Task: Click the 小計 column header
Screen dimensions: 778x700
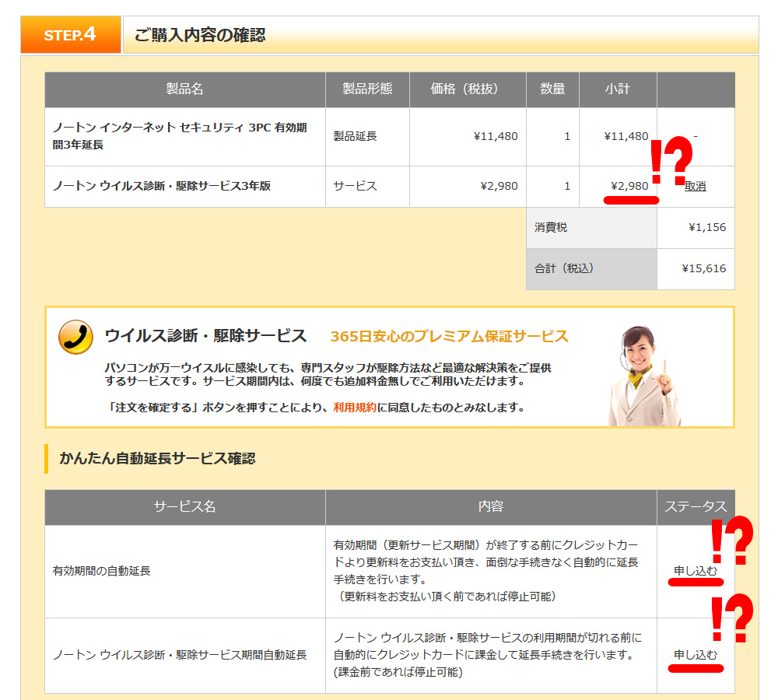Action: tap(619, 89)
